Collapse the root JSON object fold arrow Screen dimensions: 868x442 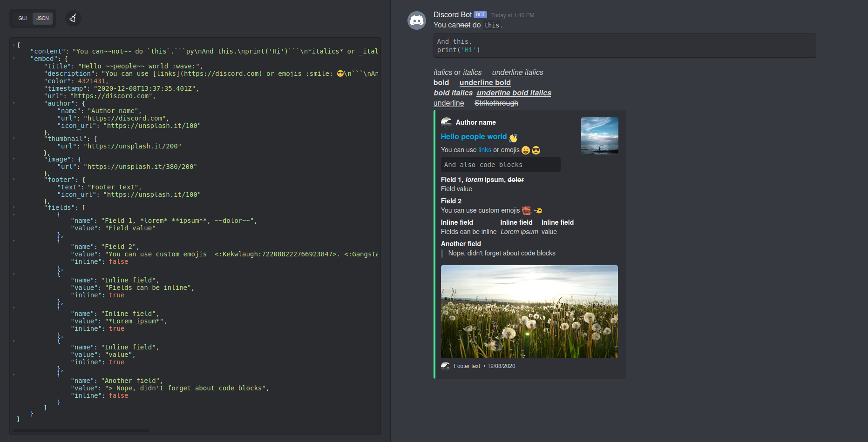pyautogui.click(x=14, y=45)
